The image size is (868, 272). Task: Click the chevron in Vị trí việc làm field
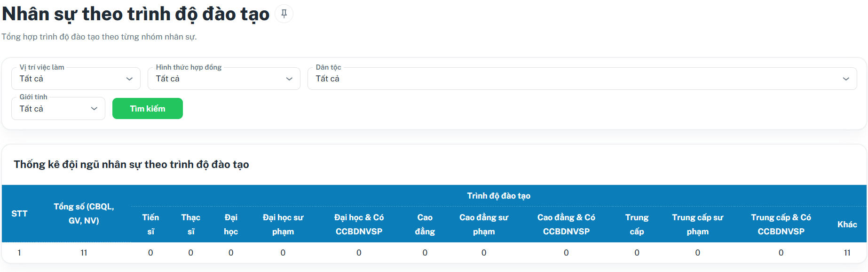pyautogui.click(x=129, y=79)
